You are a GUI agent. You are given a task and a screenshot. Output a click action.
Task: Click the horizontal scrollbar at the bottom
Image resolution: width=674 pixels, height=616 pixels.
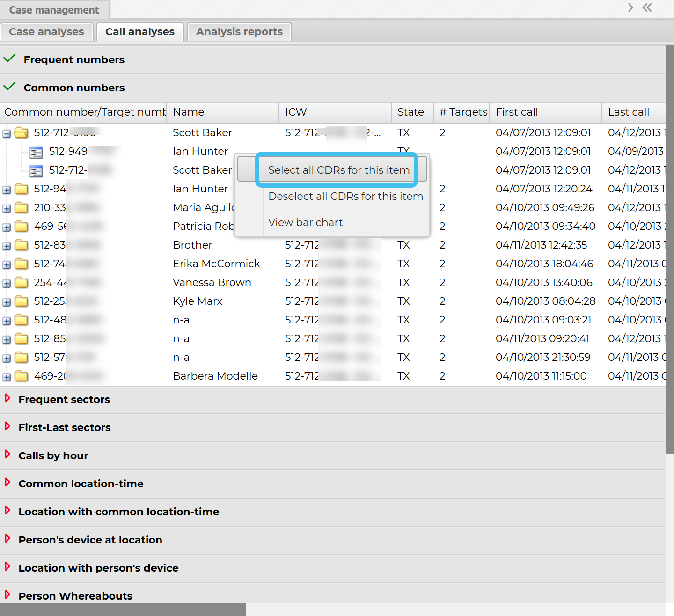click(123, 609)
